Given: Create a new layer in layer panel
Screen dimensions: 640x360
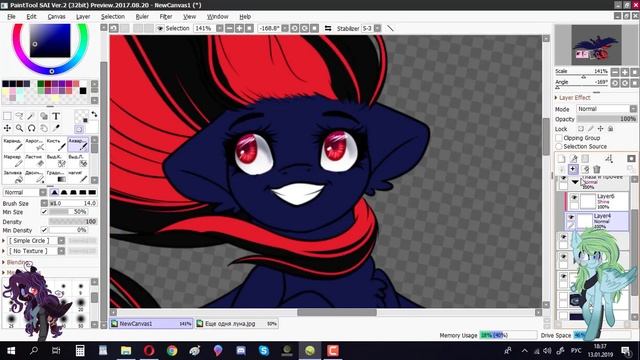Looking at the screenshot, I should point(562,159).
